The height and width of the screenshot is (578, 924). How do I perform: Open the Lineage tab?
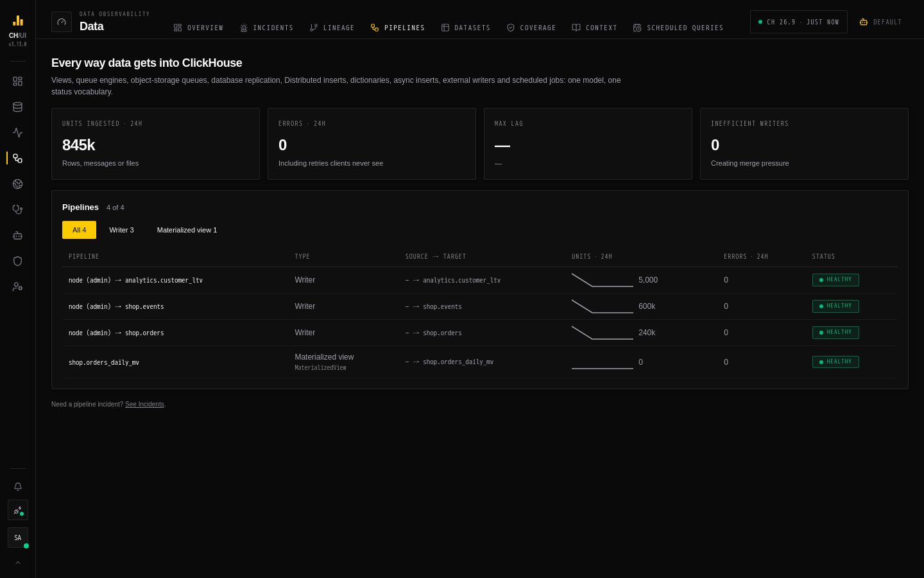(332, 28)
